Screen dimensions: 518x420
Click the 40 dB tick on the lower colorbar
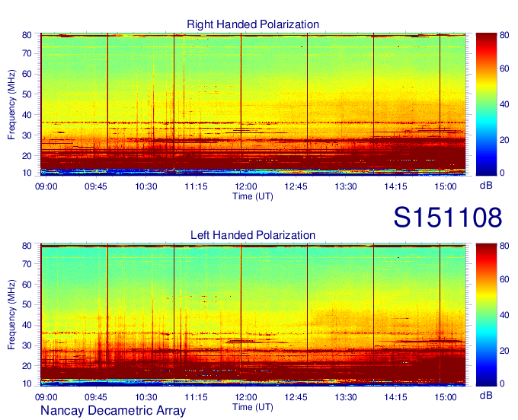(504, 315)
